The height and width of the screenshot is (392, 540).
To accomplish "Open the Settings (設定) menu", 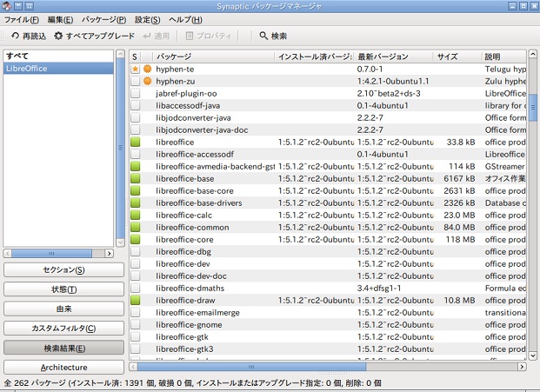I will (148, 20).
